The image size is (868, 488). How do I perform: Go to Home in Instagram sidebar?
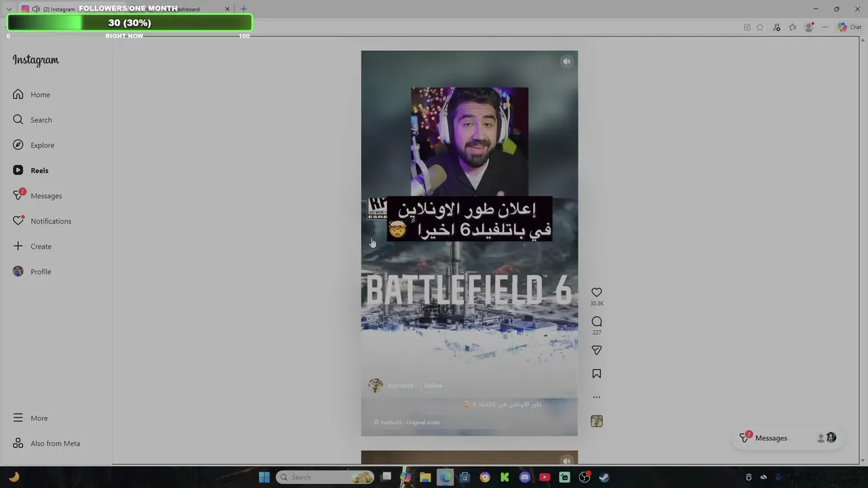tap(31, 95)
